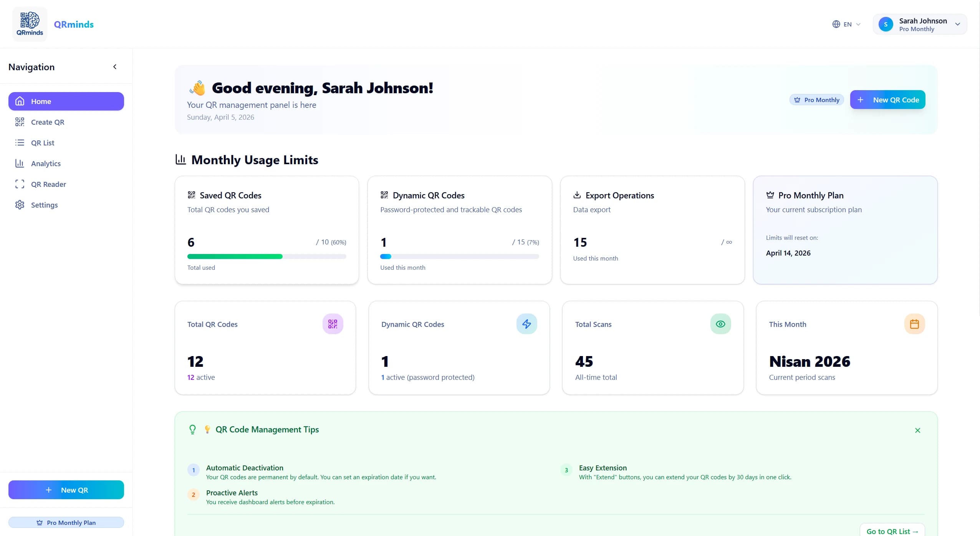Click the Saved QR Codes progress bar
This screenshot has width=980, height=536.
click(266, 256)
